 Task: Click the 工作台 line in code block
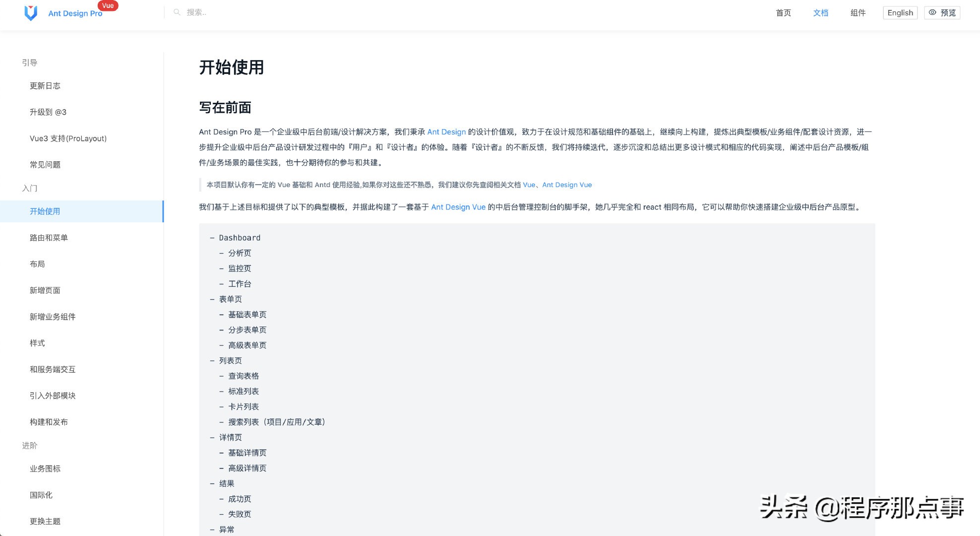[240, 284]
